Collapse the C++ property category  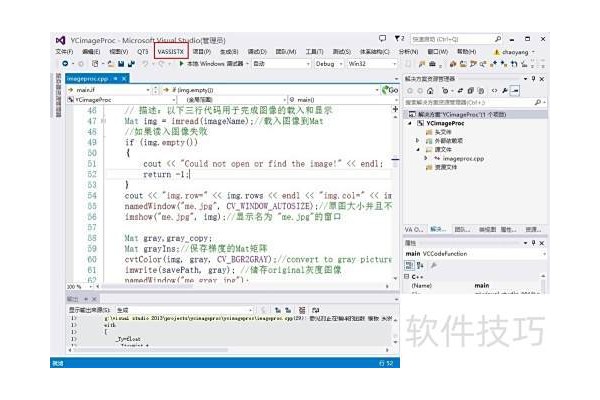click(407, 276)
